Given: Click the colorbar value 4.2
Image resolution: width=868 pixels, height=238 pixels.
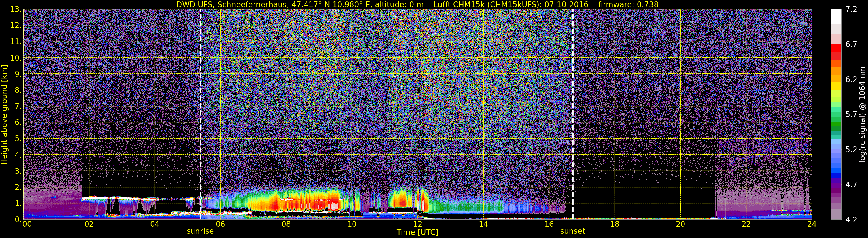Looking at the screenshot, I should [x=852, y=220].
